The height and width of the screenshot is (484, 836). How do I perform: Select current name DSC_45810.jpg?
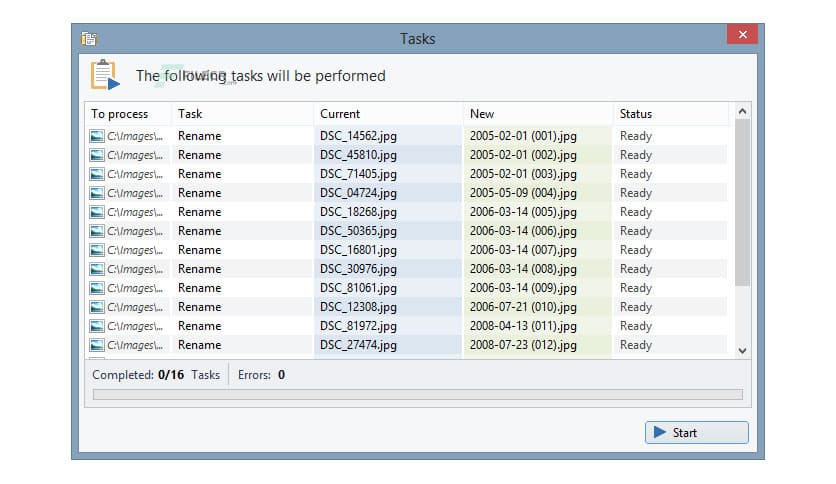point(358,155)
